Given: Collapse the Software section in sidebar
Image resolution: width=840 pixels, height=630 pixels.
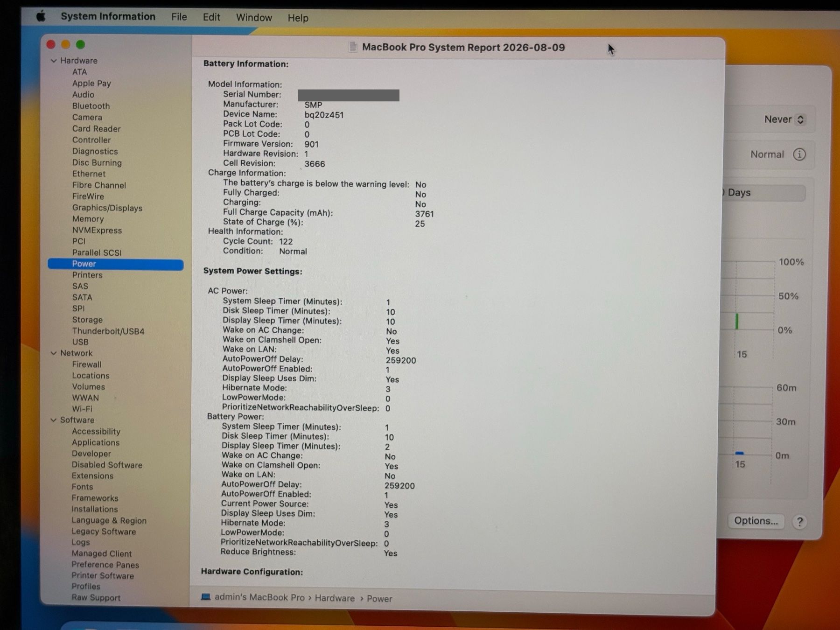Looking at the screenshot, I should (x=53, y=420).
